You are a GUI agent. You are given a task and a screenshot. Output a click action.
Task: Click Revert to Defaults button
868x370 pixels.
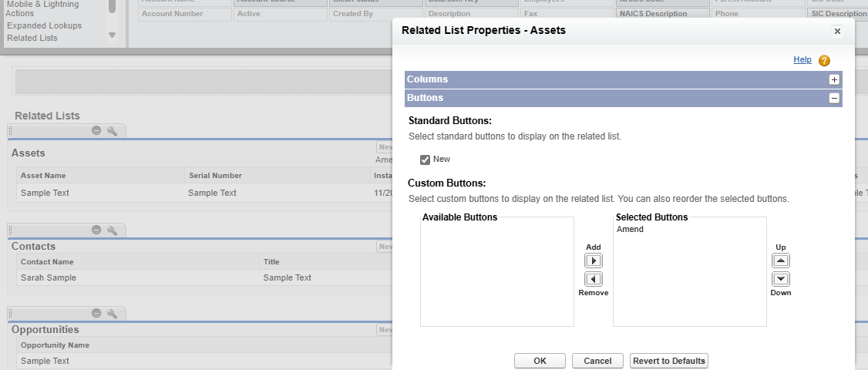tap(669, 361)
